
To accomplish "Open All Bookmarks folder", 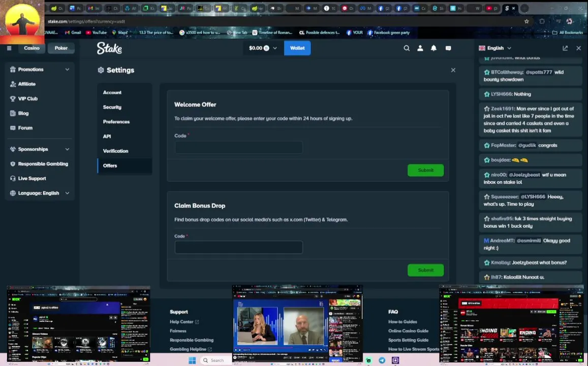I will pos(567,33).
